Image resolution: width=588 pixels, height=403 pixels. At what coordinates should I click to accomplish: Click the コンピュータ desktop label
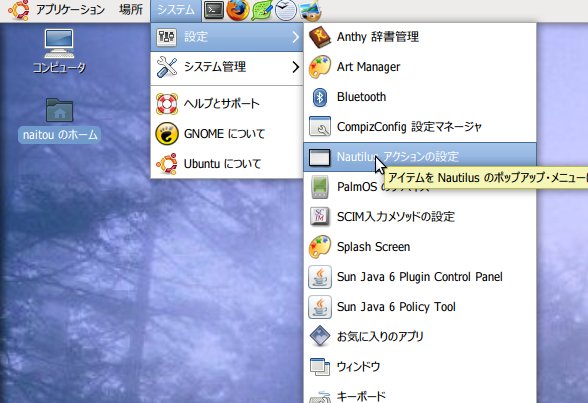click(x=59, y=68)
